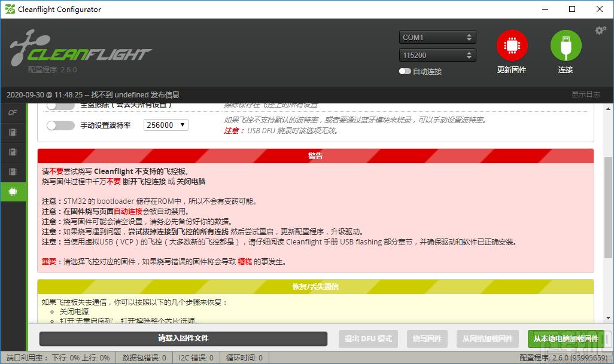
Task: Click the Cleanflight logo
Action: [80, 48]
